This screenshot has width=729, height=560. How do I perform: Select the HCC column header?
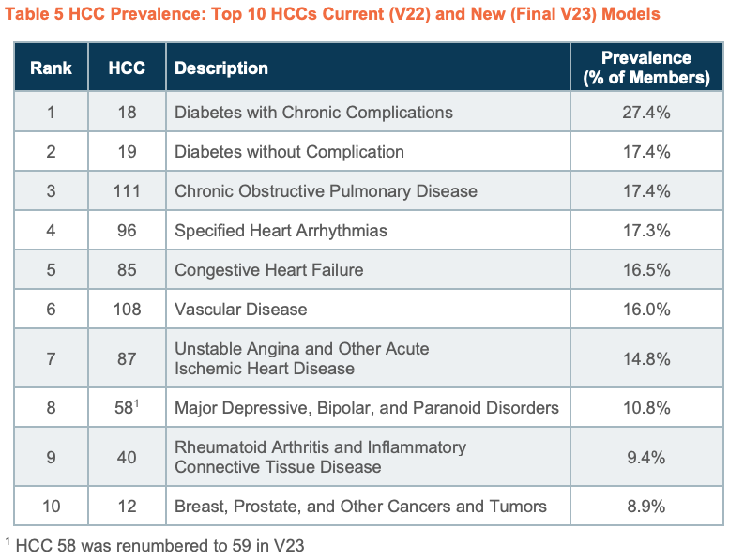point(127,68)
